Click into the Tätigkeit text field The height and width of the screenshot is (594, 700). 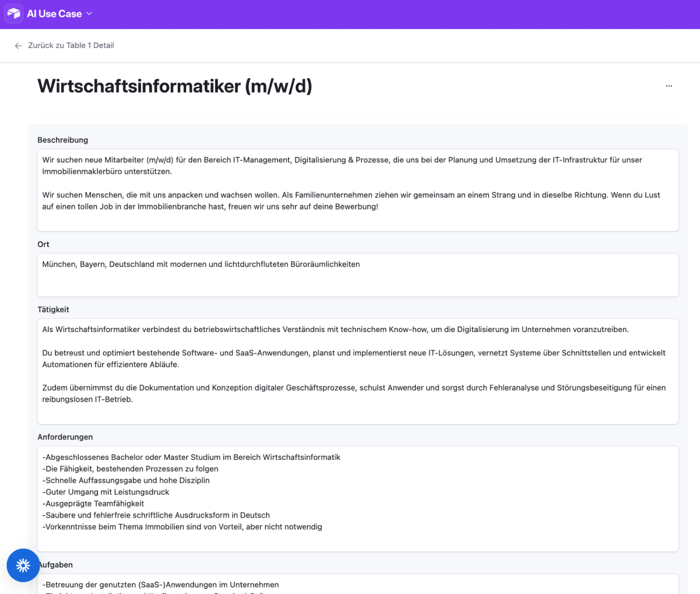[358, 371]
